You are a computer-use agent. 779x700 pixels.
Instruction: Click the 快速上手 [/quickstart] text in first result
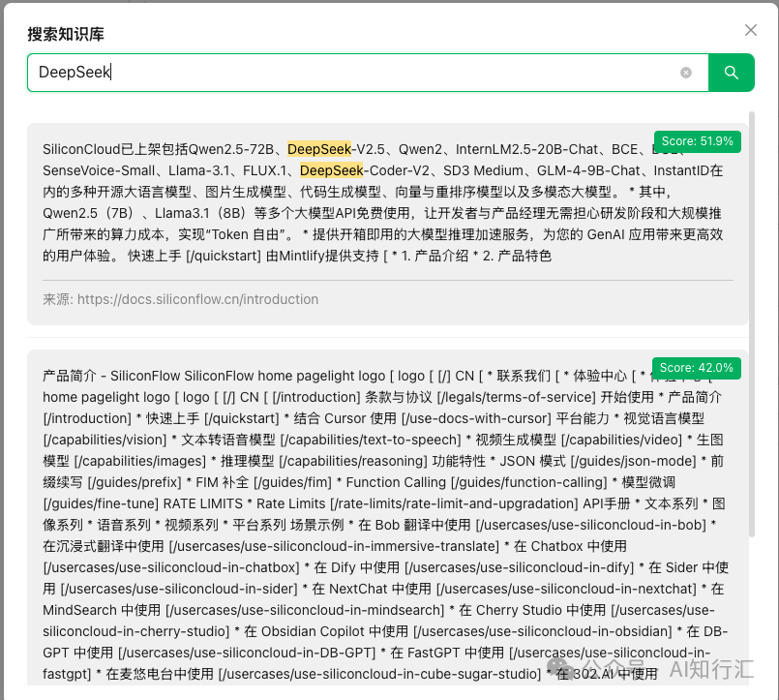pos(195,256)
